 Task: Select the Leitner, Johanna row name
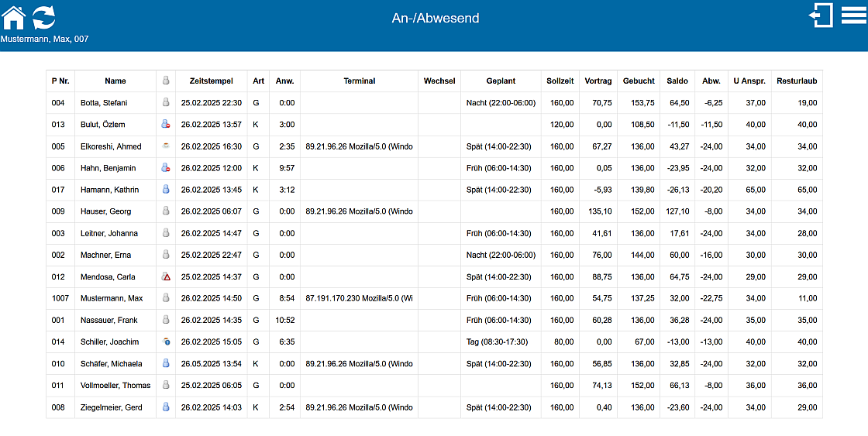(108, 233)
